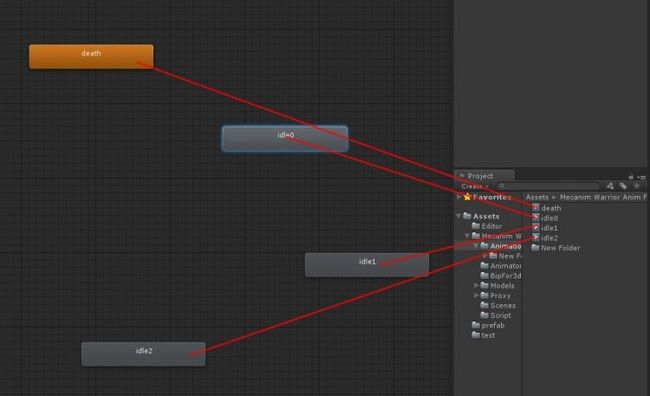Click the BipFor3d folder icon
The height and width of the screenshot is (396, 650).
pos(484,275)
